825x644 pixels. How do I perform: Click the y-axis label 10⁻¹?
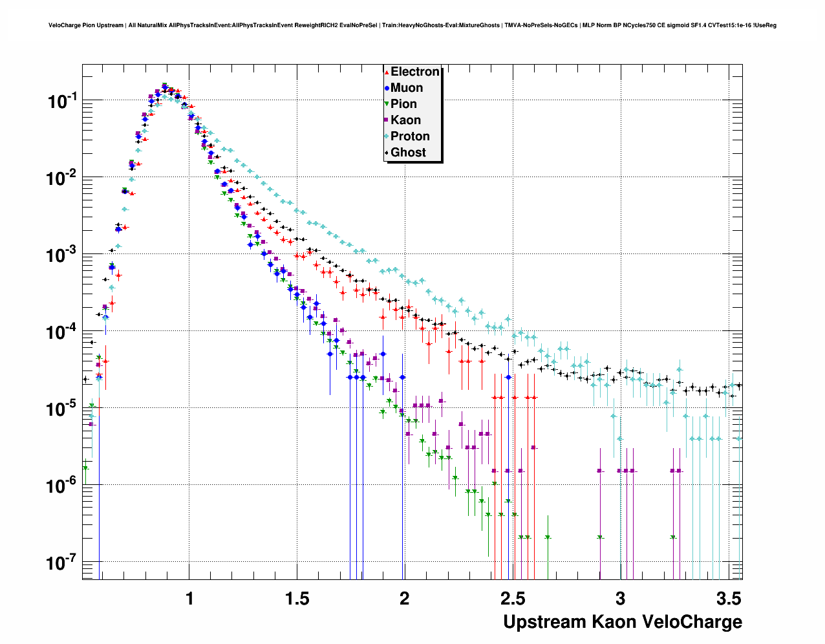pos(62,101)
